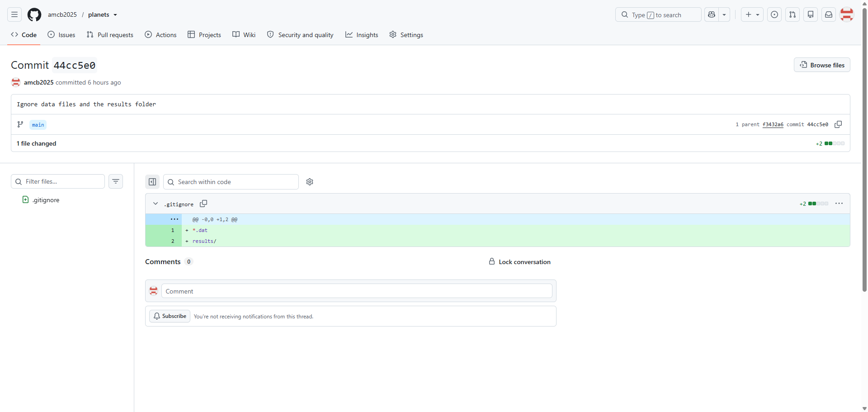Click the committer name amcb2025
The height and width of the screenshot is (412, 868).
39,82
